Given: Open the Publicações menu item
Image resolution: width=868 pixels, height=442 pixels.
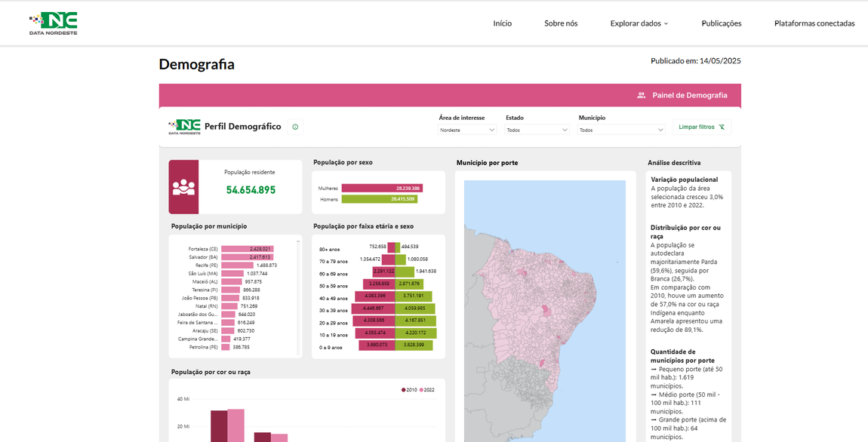Looking at the screenshot, I should tap(721, 23).
